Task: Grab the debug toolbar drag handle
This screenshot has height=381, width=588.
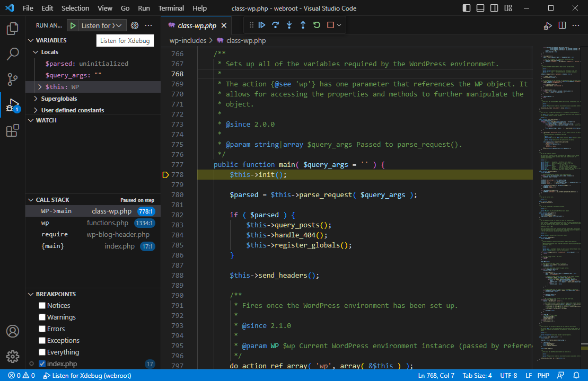Action: click(x=251, y=25)
